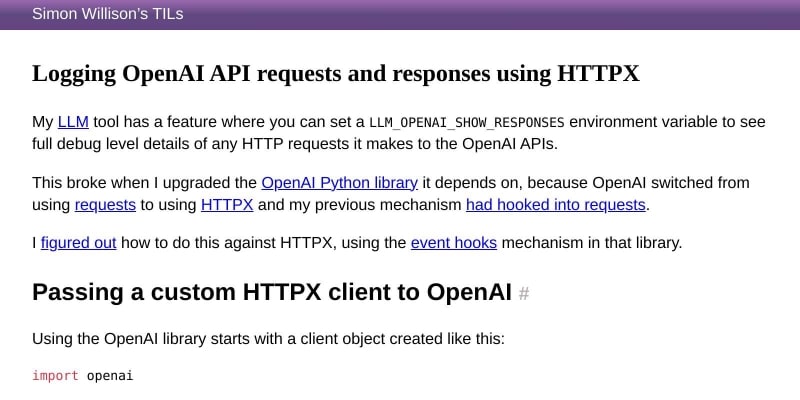Open the Simon Willison's TILs home link
Screen dimensions: 800x400
[108, 14]
